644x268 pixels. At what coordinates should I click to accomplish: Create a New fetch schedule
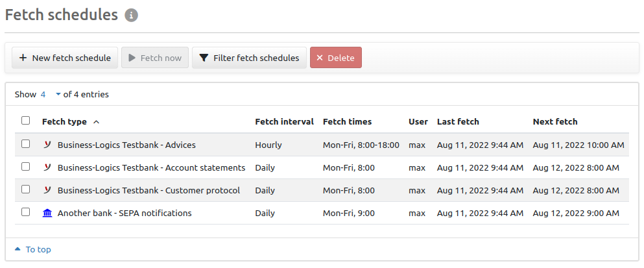[65, 58]
